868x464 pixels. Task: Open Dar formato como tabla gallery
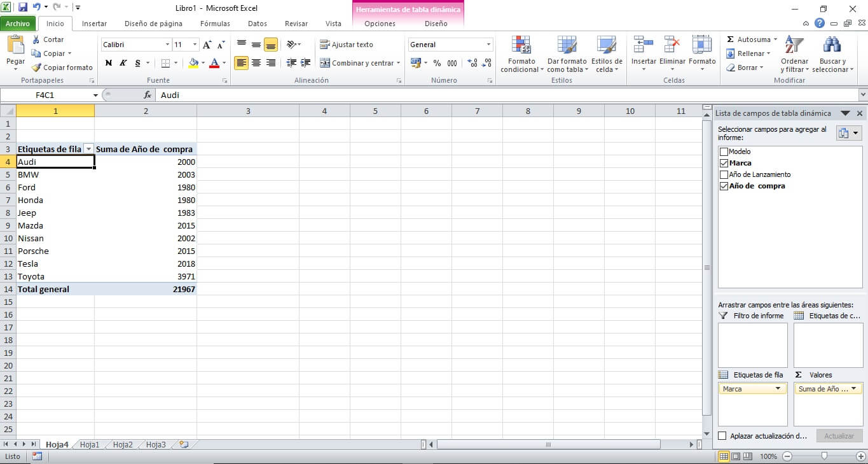(x=567, y=55)
